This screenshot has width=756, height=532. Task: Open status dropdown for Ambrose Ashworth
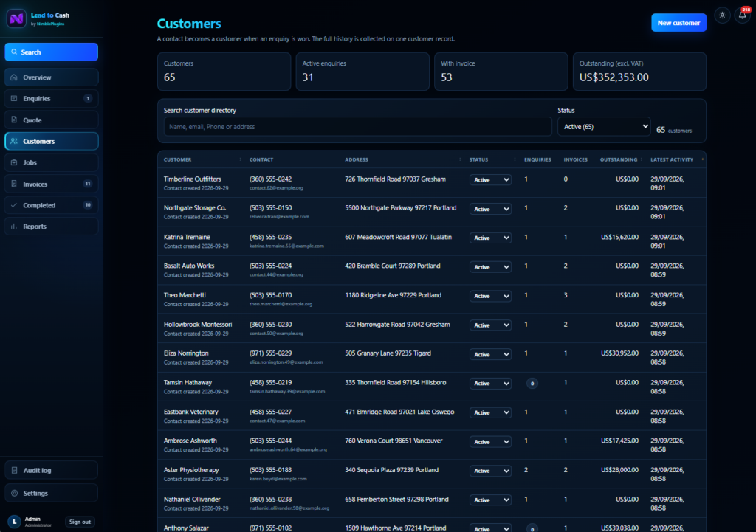pos(490,442)
